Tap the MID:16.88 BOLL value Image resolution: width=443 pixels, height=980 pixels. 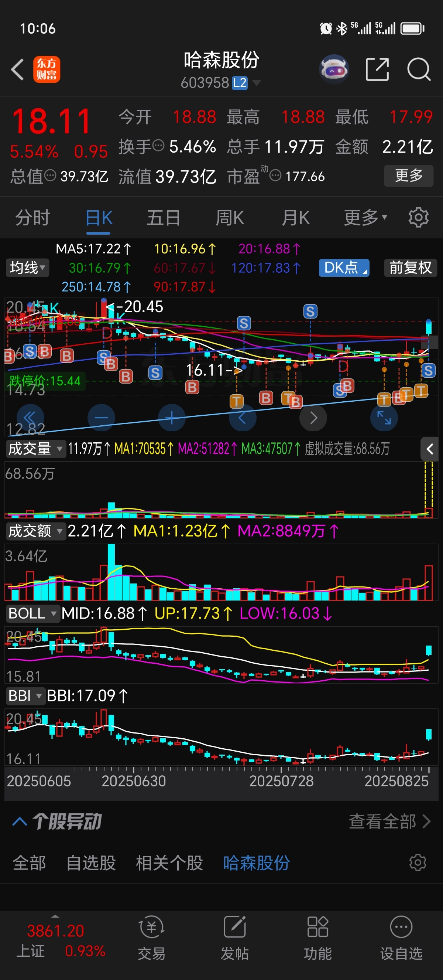tap(104, 613)
